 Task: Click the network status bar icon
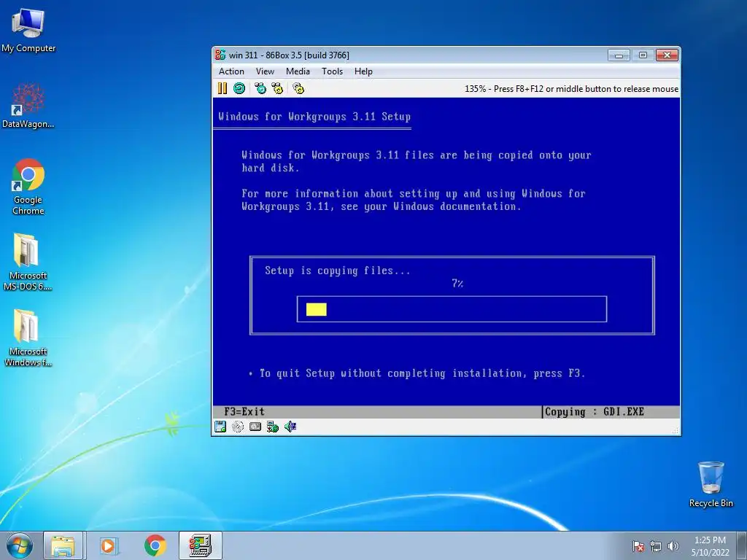pos(273,427)
